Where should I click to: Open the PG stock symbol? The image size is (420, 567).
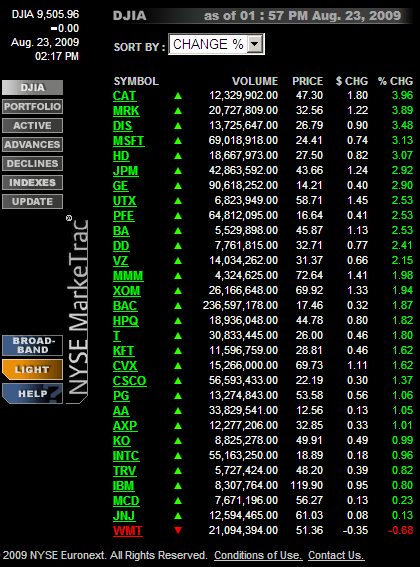tap(121, 396)
